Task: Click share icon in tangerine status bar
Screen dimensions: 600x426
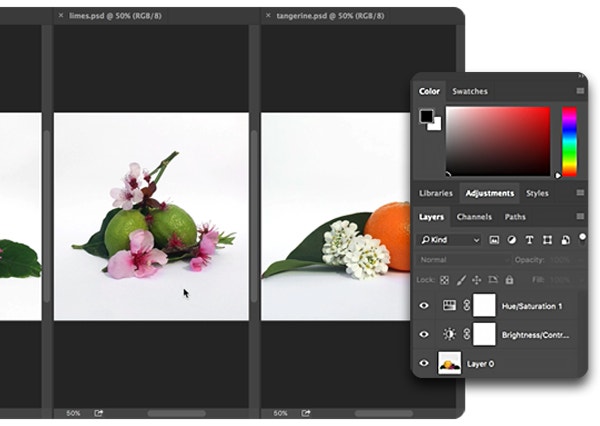Action: (x=306, y=413)
